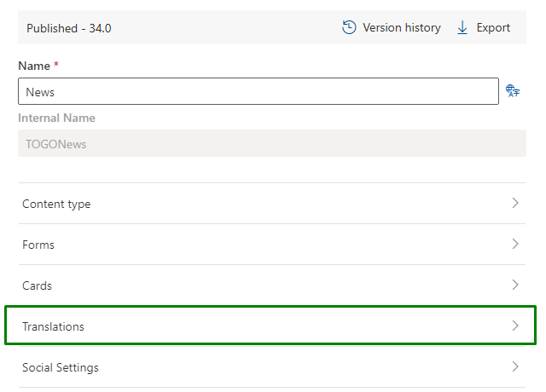Open the Social Settings row

point(272,367)
